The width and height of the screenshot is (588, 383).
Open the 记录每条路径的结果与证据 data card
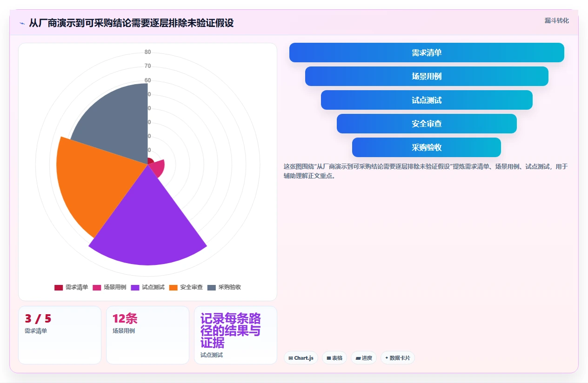pyautogui.click(x=235, y=335)
